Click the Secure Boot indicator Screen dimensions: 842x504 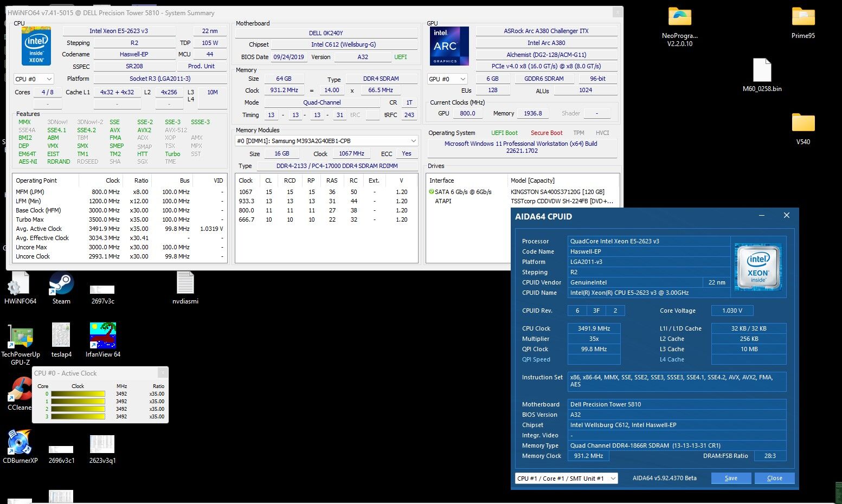click(547, 133)
